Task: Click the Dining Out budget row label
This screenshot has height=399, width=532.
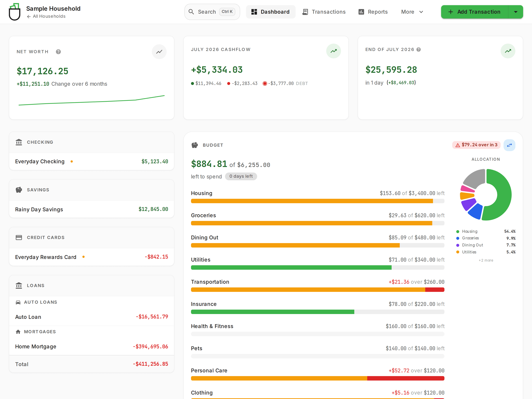Action: (205, 238)
